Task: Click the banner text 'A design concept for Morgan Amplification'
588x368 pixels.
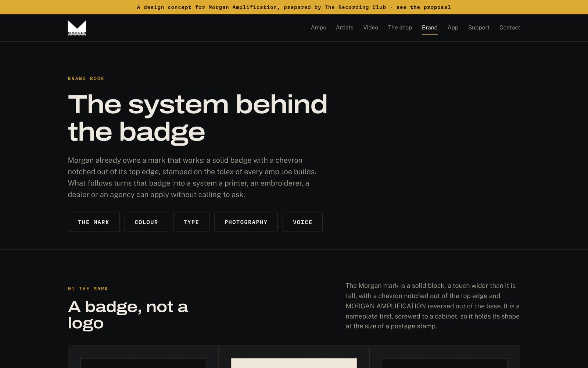Action: click(207, 7)
